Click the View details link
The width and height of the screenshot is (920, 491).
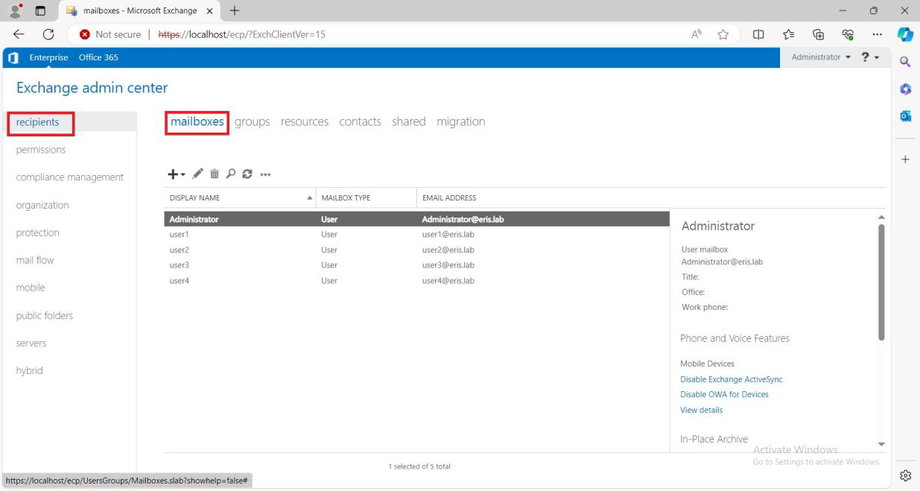coord(701,410)
